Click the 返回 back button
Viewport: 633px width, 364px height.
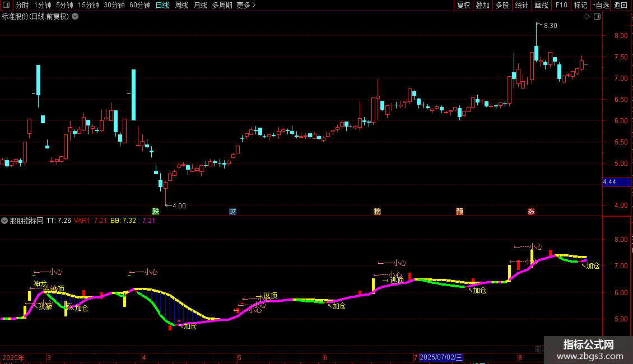point(621,5)
